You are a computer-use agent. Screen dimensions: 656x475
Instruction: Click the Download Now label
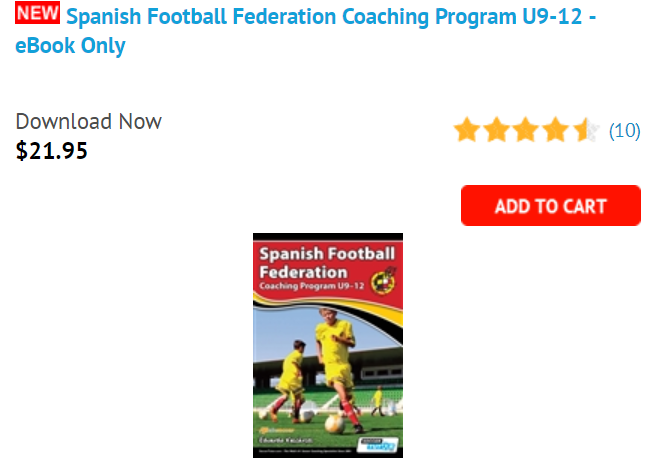tap(88, 122)
